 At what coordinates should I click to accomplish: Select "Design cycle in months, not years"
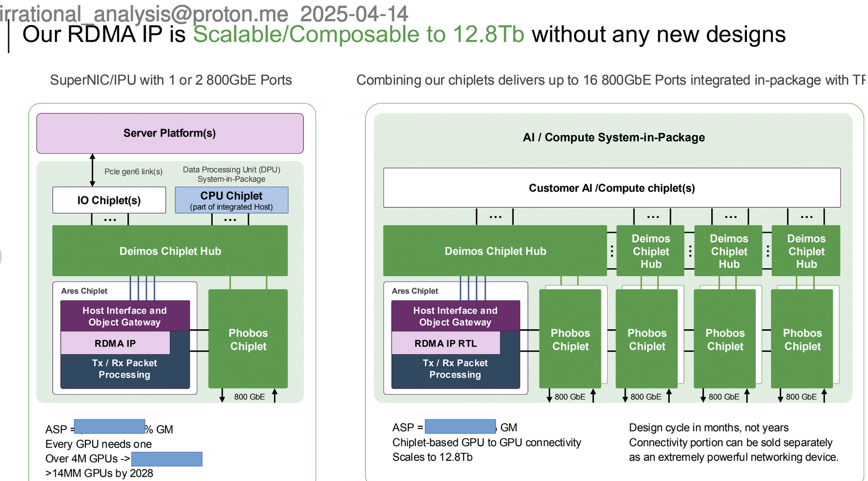click(x=709, y=428)
